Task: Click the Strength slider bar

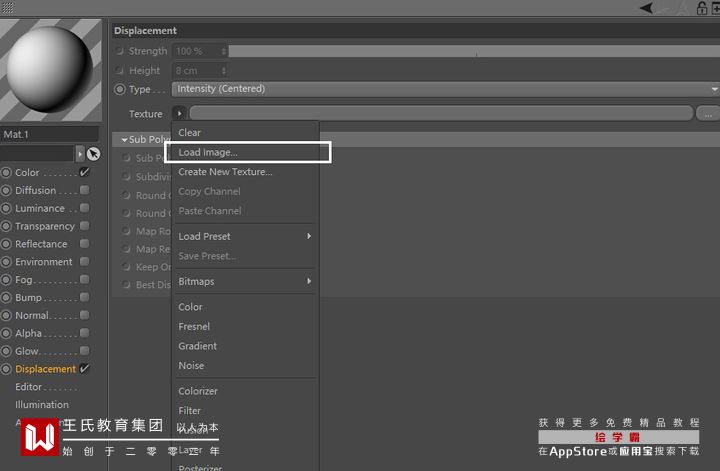Action: click(474, 51)
